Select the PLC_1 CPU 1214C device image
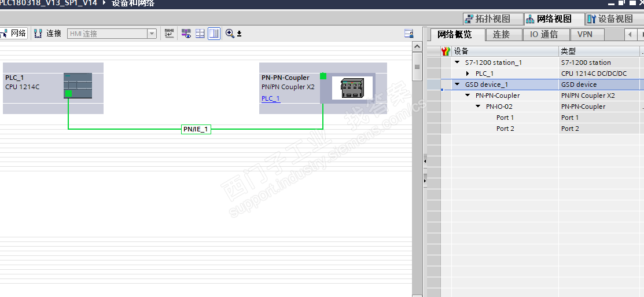The width and height of the screenshot is (644, 297). pyautogui.click(x=78, y=86)
